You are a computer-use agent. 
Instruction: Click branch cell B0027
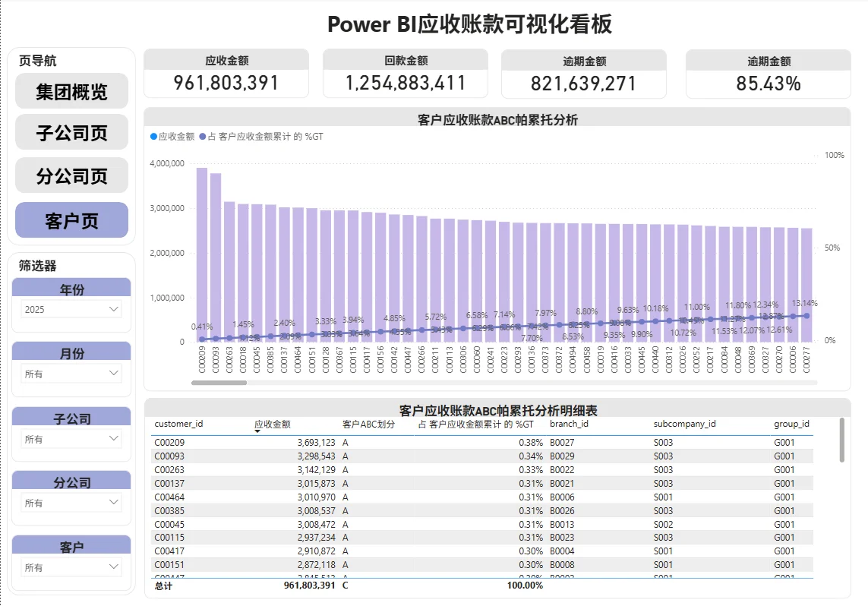[562, 443]
